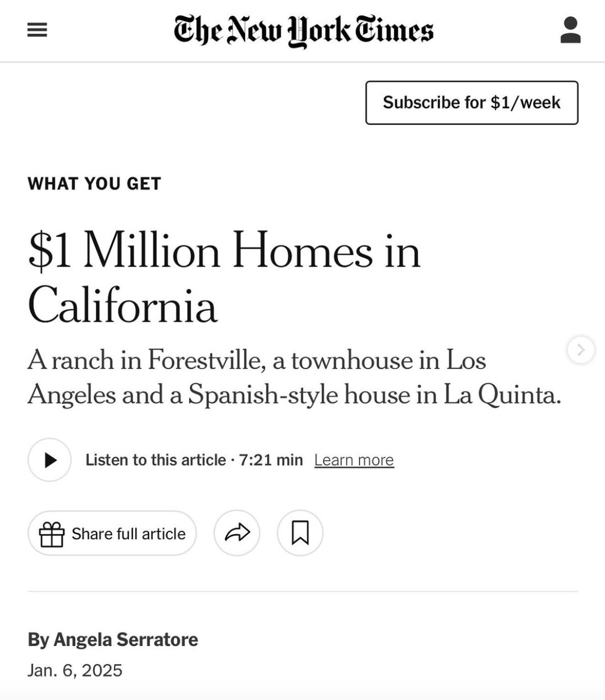This screenshot has width=605, height=700.
Task: Click the Share full article button
Action: pos(112,533)
